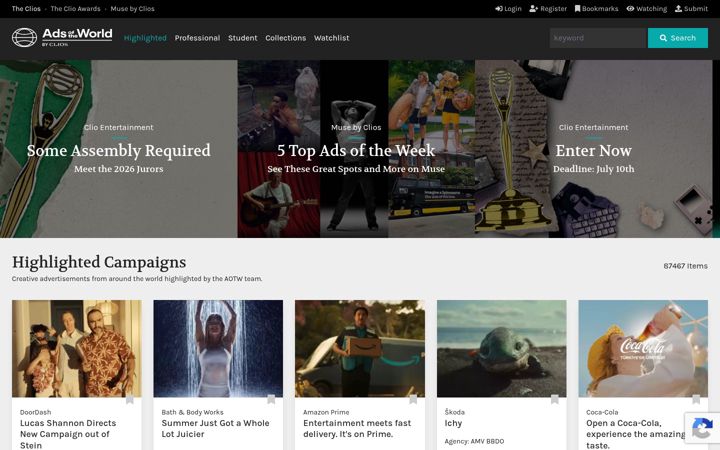720x450 pixels.
Task: Open DoorDash campaign thumbnail
Action: [77, 349]
